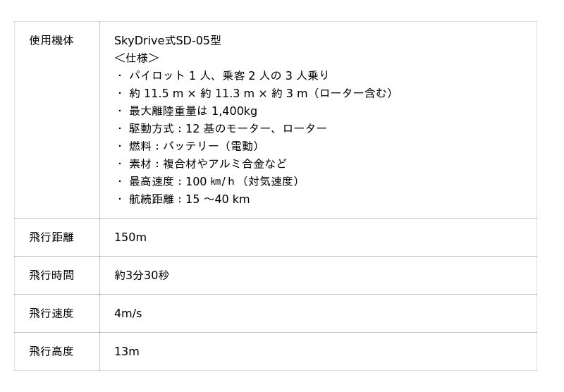Click the SkyDrive式SD-05型 model name
The width and height of the screenshot is (564, 392).
pyautogui.click(x=167, y=41)
